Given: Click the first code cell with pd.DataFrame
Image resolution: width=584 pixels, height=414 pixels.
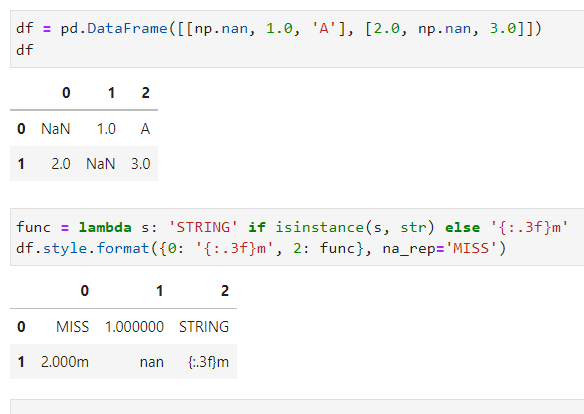Looking at the screenshot, I should [297, 39].
